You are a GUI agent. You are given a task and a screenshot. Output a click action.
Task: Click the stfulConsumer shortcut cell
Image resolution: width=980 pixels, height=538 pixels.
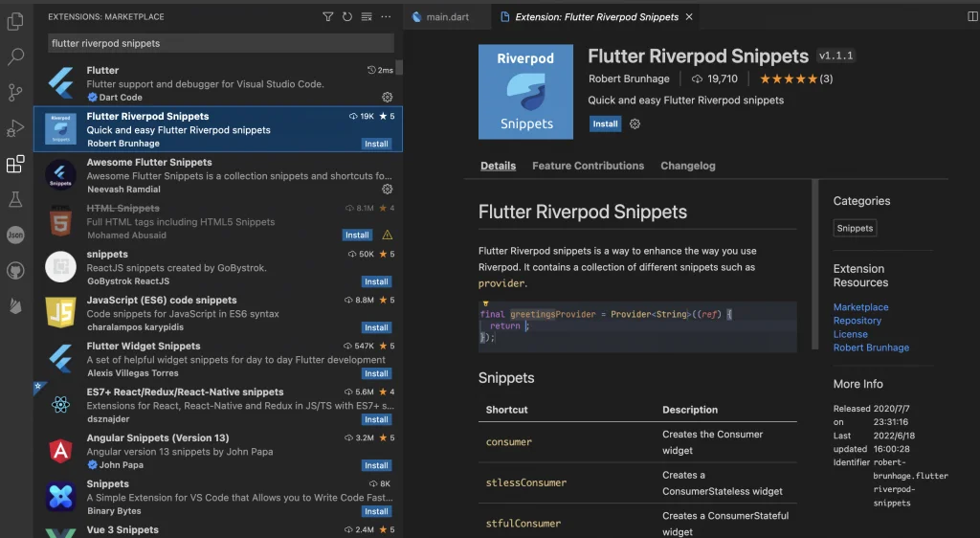tap(523, 523)
